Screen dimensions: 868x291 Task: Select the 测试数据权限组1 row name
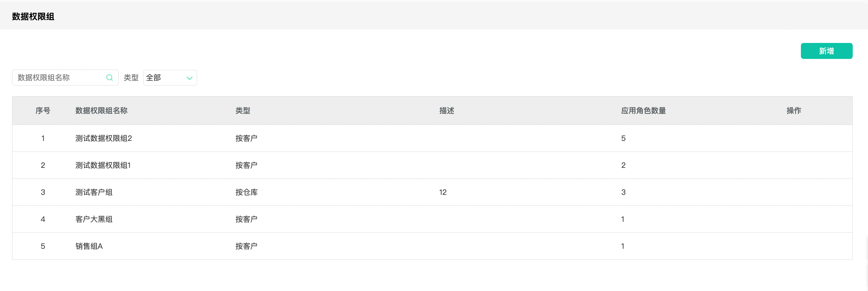coord(103,165)
